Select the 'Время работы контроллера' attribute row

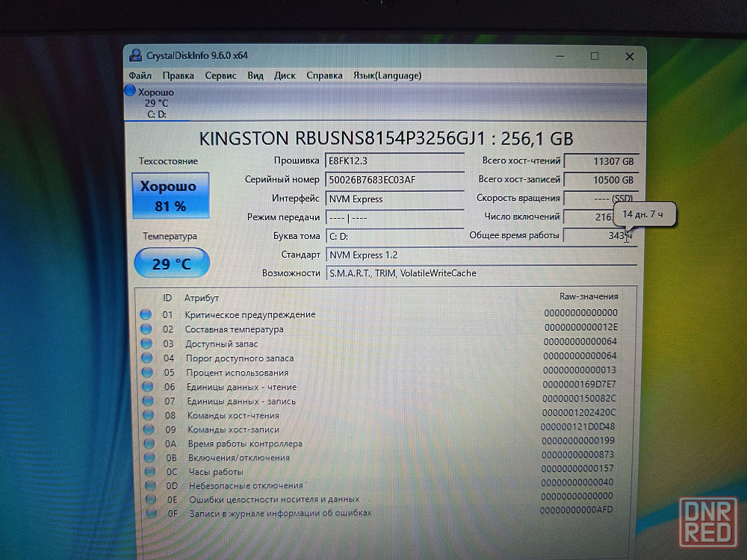[380, 442]
